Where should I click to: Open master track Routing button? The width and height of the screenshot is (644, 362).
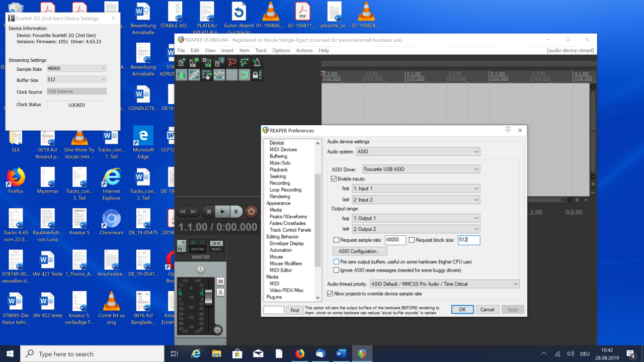coord(198,246)
